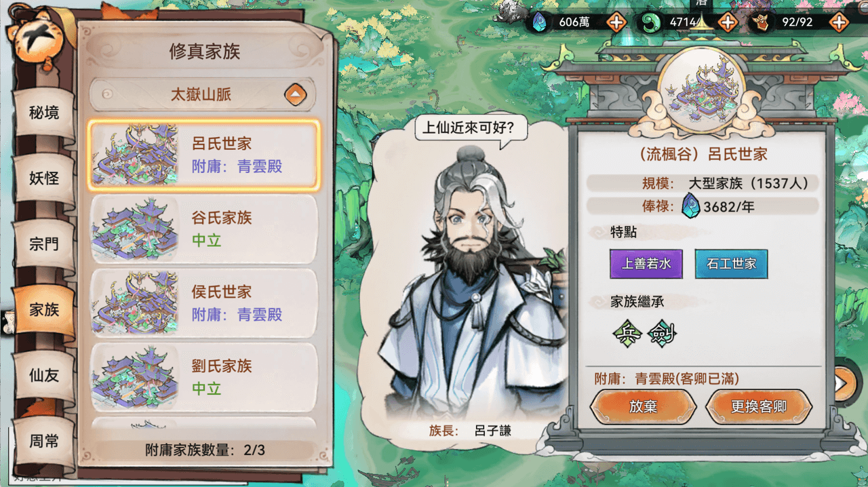Click the plus icon next to 4714
Screen dimensions: 868x487
(x=727, y=22)
